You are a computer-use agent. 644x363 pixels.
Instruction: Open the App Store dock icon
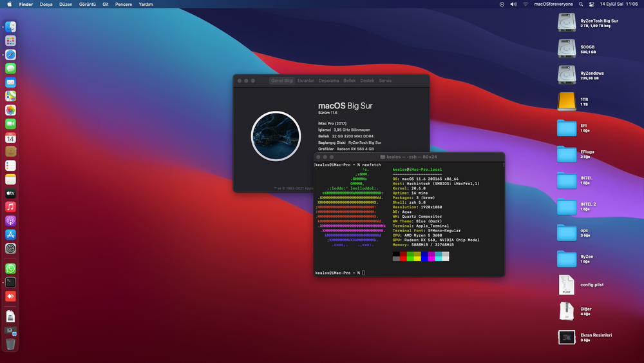click(x=10, y=235)
